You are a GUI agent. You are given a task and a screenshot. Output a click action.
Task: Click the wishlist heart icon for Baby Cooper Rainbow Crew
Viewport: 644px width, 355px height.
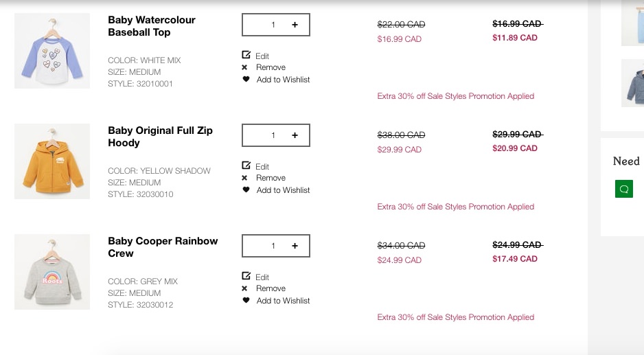pyautogui.click(x=246, y=301)
